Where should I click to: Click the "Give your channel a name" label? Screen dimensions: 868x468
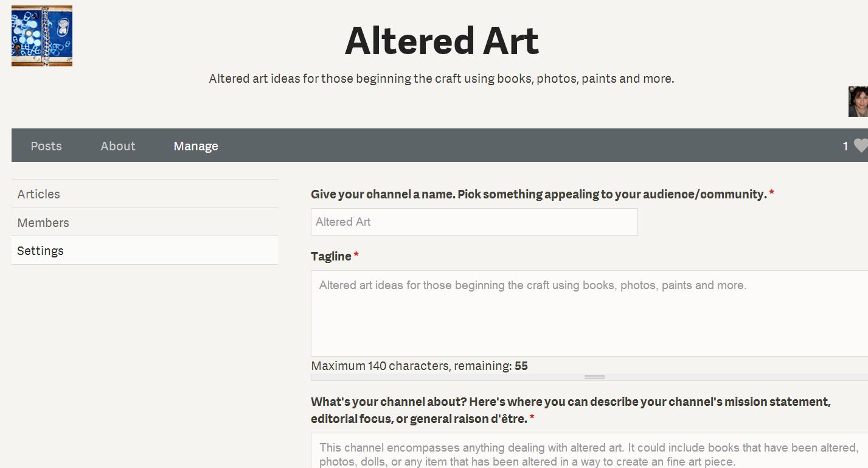pyautogui.click(x=538, y=194)
